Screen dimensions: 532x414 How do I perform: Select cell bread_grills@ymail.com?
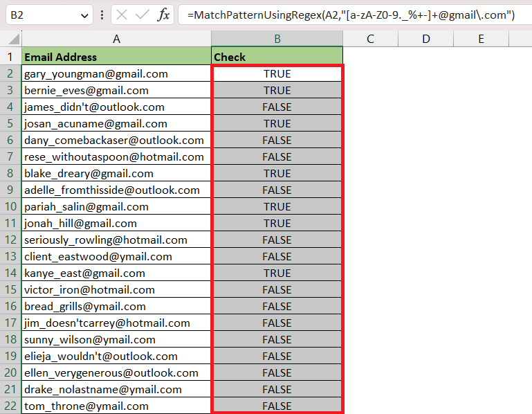[x=116, y=306]
